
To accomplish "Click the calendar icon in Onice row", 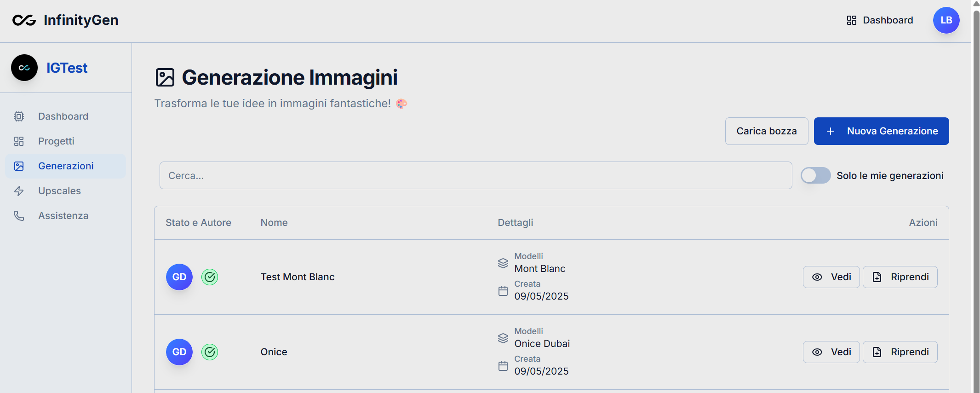I will pyautogui.click(x=503, y=366).
